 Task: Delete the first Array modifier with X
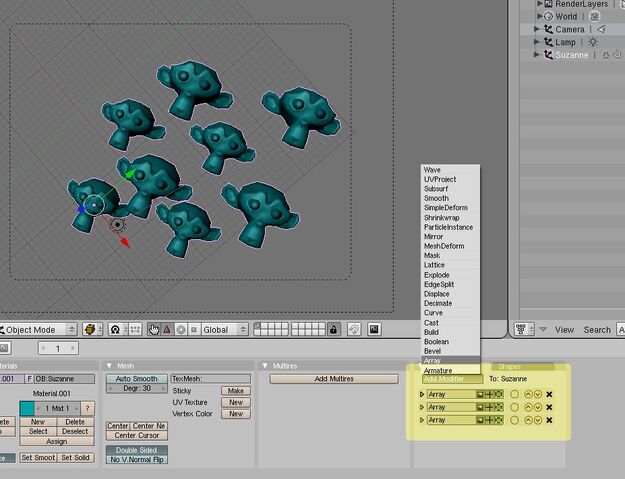point(549,394)
